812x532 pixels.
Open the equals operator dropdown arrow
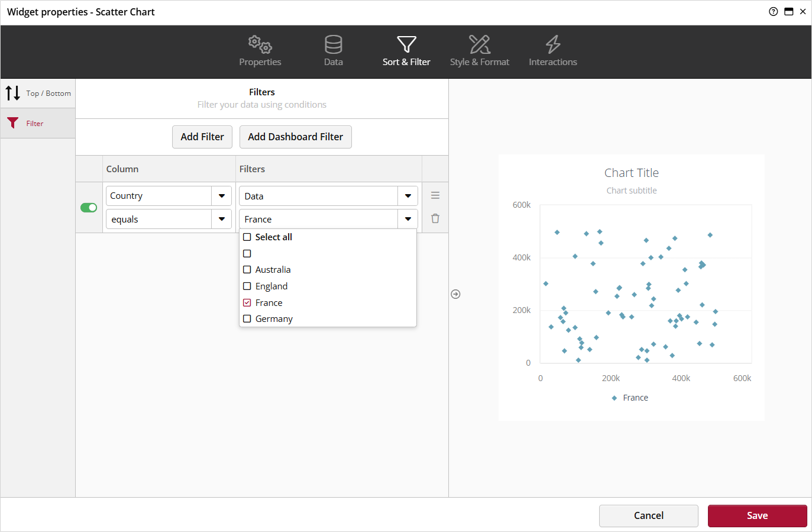tap(222, 219)
